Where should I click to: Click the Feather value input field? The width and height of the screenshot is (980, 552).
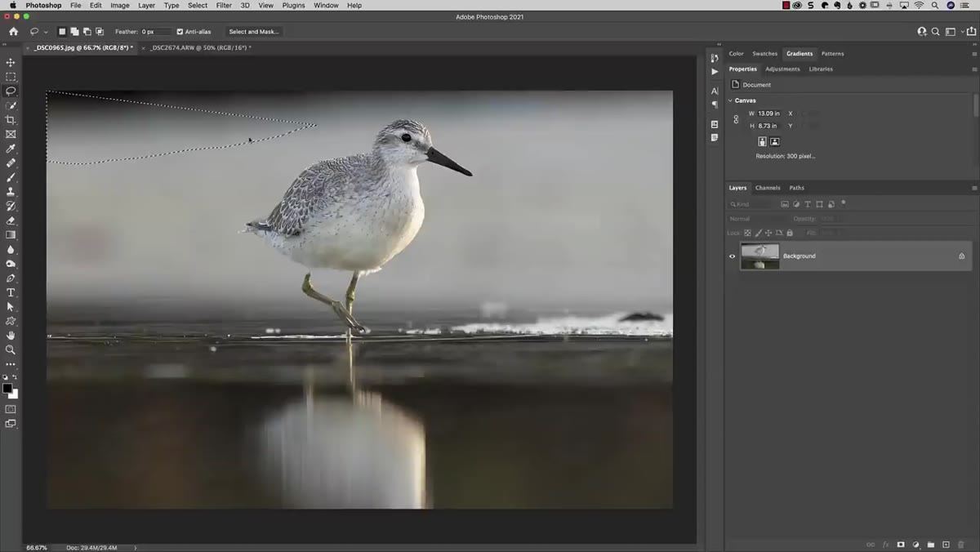(157, 32)
